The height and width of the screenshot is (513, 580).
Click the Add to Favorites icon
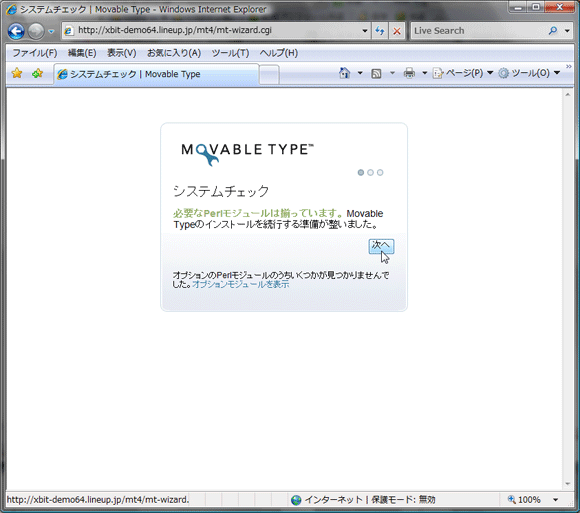(x=37, y=74)
